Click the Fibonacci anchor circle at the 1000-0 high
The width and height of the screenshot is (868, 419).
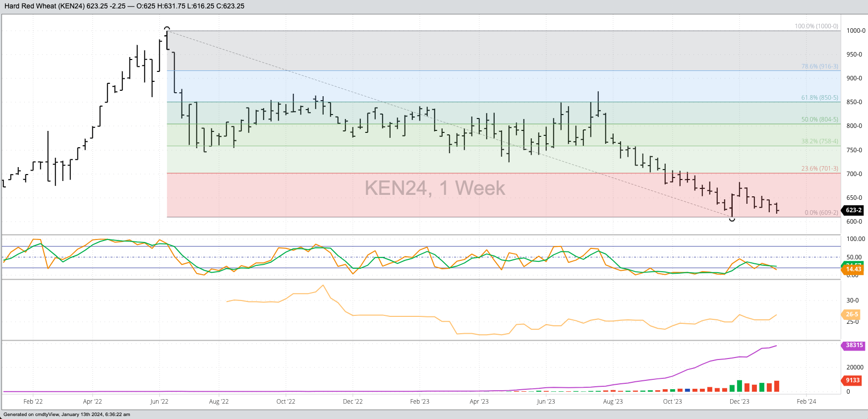(167, 29)
